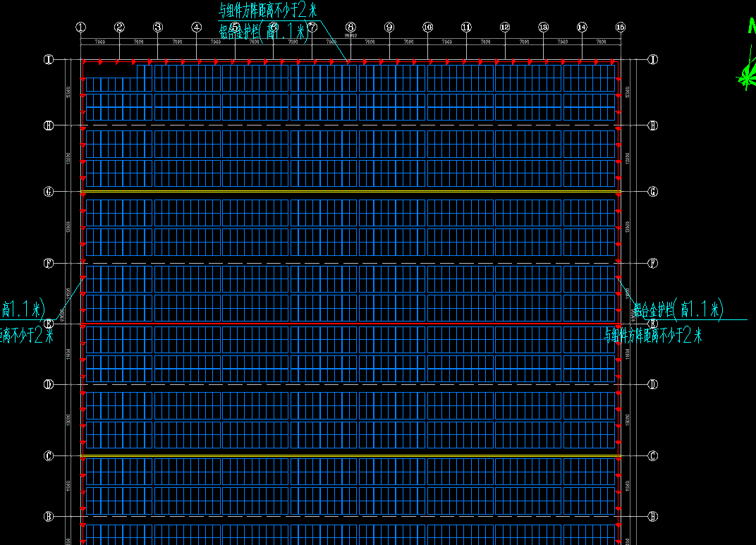
Task: Select grid bubble 15 at top right
Action: tap(620, 27)
